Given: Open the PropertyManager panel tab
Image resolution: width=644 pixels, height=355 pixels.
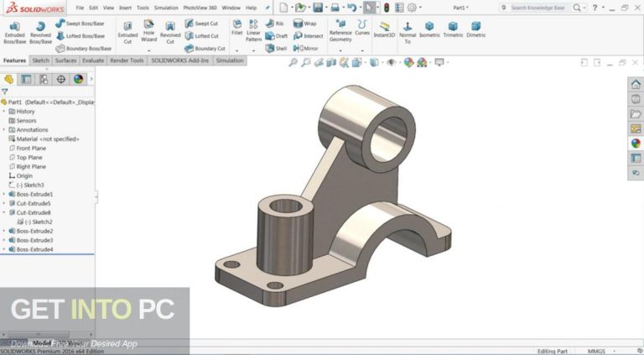Looking at the screenshot, I should (26, 79).
